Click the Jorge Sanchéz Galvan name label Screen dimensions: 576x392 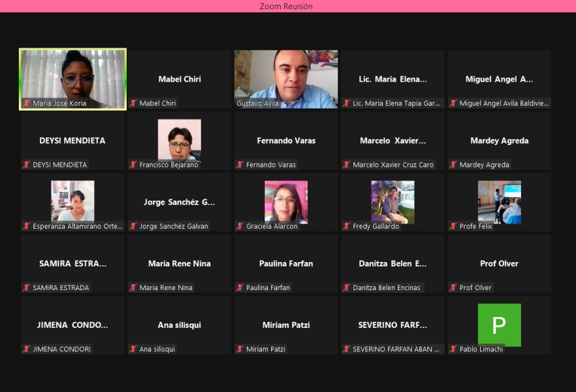coord(174,226)
